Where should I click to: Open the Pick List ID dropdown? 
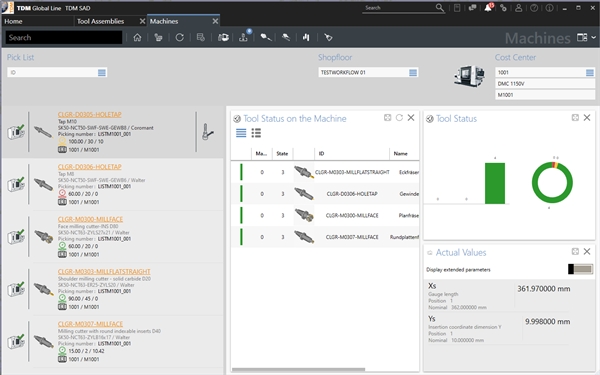click(x=102, y=73)
